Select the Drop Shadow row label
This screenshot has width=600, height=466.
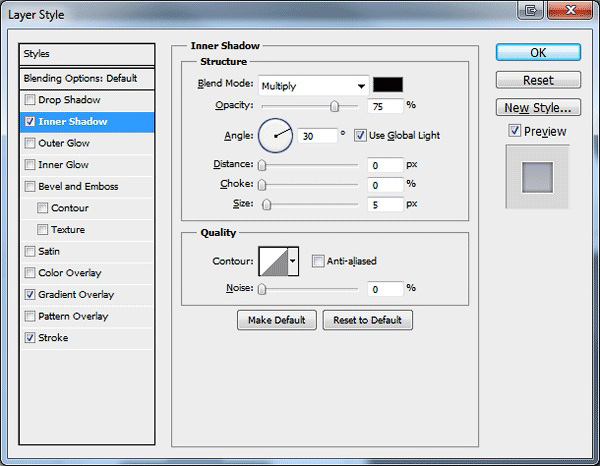click(x=69, y=100)
